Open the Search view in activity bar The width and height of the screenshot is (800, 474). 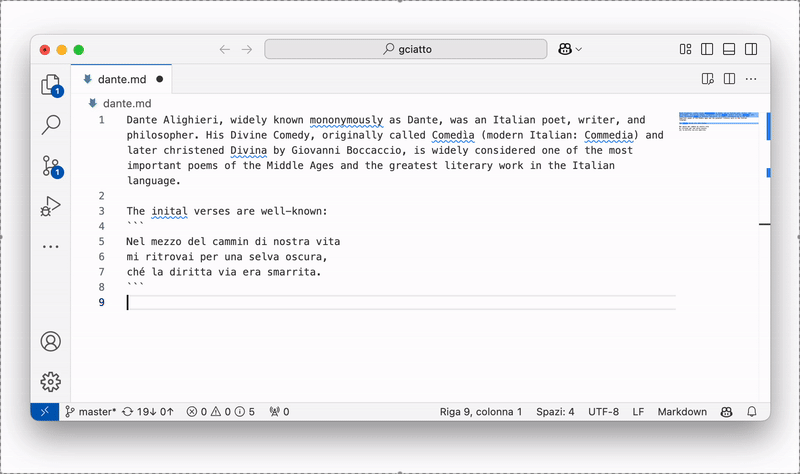51,124
